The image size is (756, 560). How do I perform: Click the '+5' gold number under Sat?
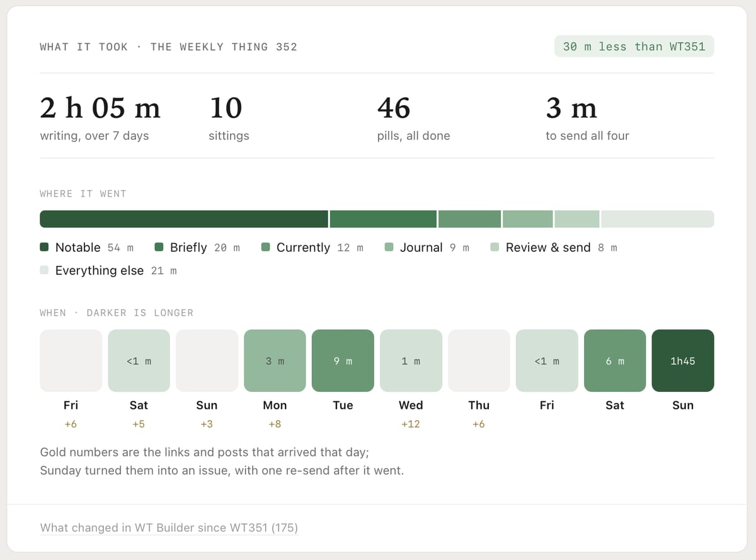tap(139, 424)
